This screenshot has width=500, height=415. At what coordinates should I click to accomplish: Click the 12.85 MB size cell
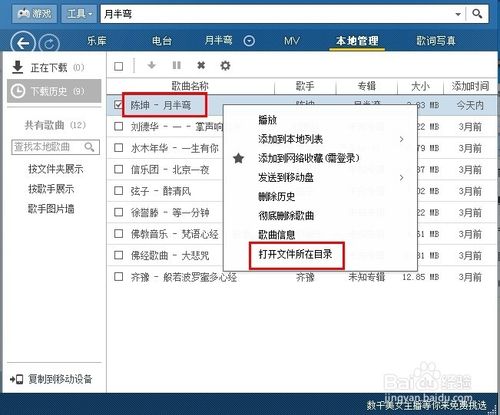point(420,277)
